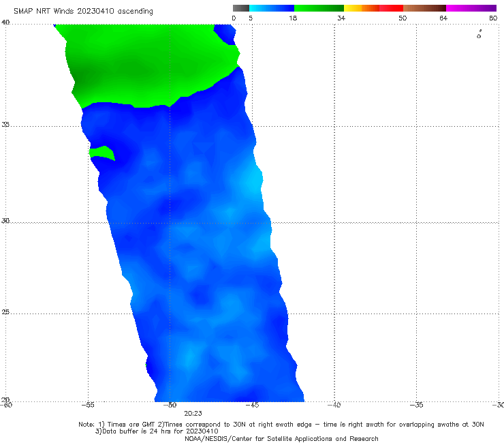Click the small green wind patch near 34N
The height and width of the screenshot is (443, 504).
click(102, 153)
